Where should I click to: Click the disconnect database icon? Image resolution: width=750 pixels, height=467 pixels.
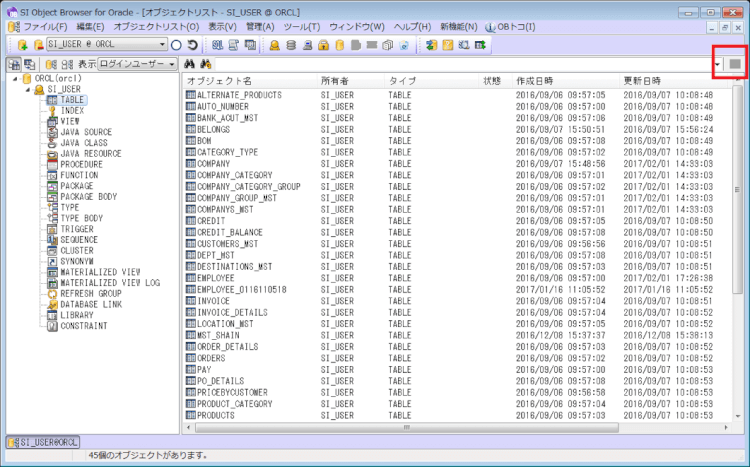tap(39, 45)
